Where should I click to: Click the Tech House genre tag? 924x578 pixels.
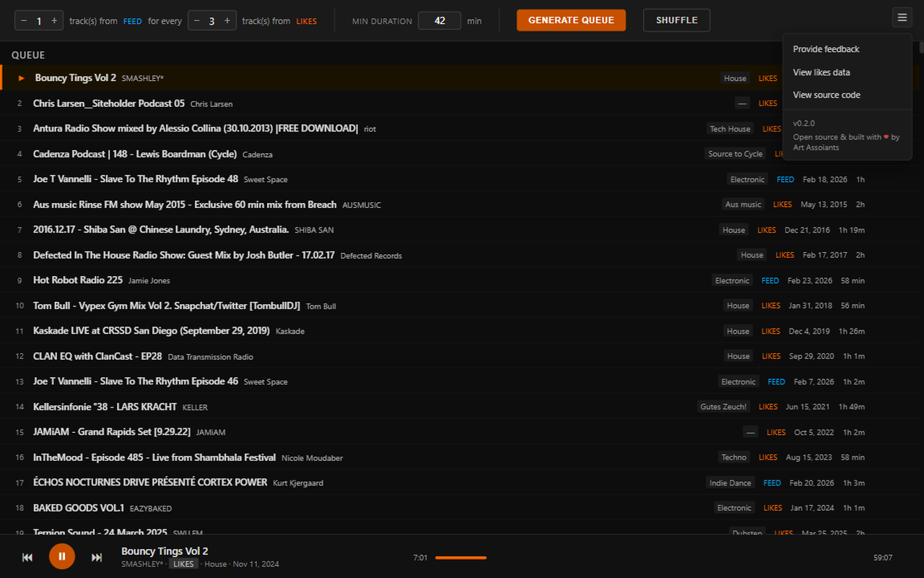[731, 129]
